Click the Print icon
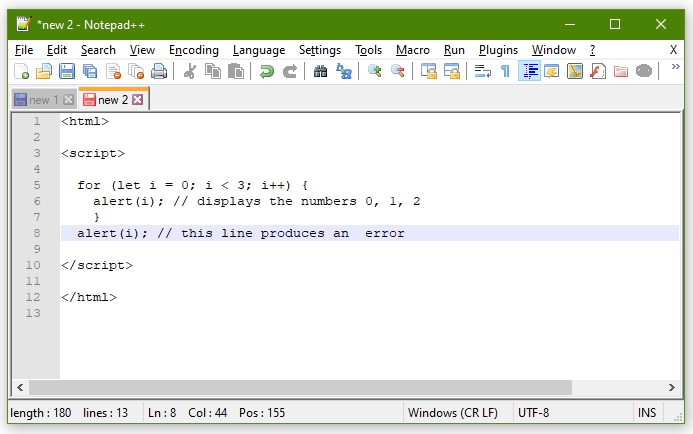693x434 pixels. [x=159, y=72]
